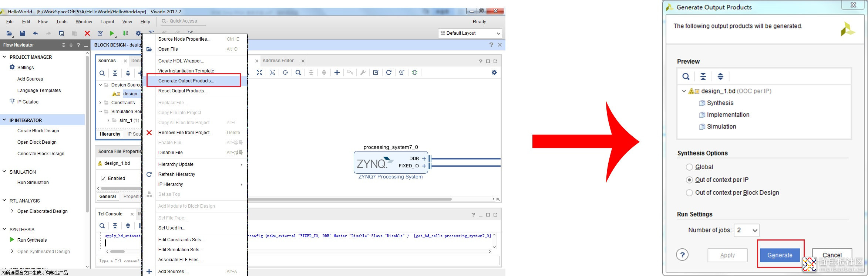The image size is (868, 276).
Task: Toggle the Enabled checkbox for design_1.bd
Action: point(104,178)
